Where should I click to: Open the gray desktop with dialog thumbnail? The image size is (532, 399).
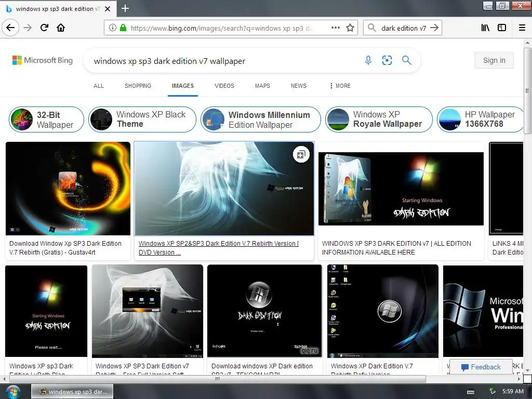(x=148, y=311)
